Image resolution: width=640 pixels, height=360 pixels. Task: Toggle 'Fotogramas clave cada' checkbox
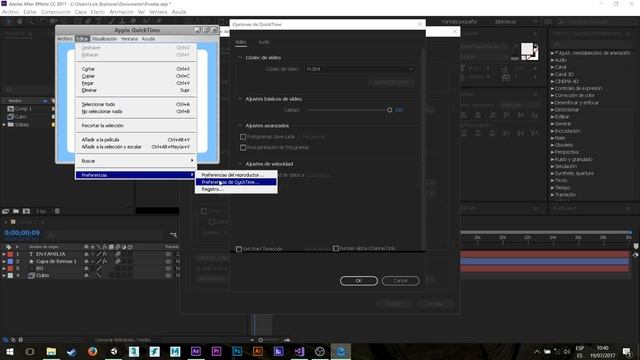point(243,137)
